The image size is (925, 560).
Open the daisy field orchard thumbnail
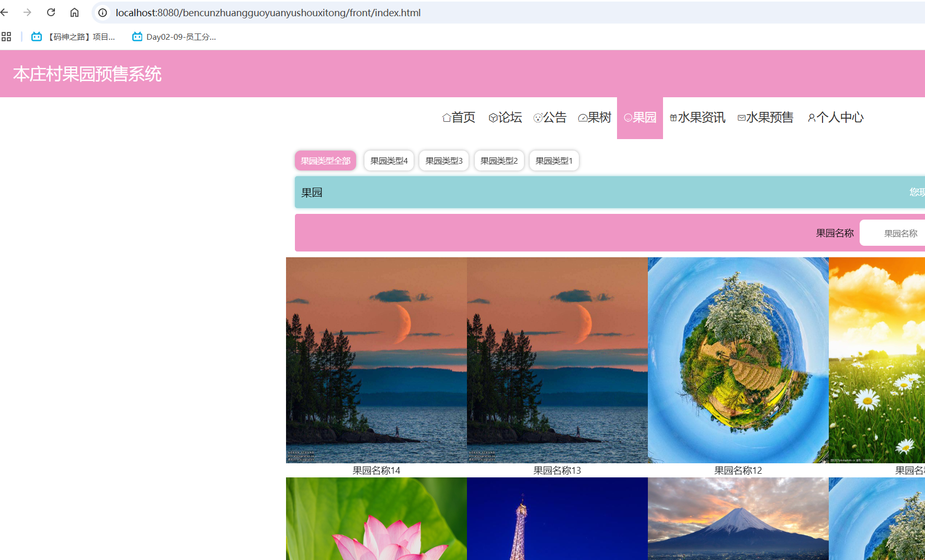click(877, 360)
